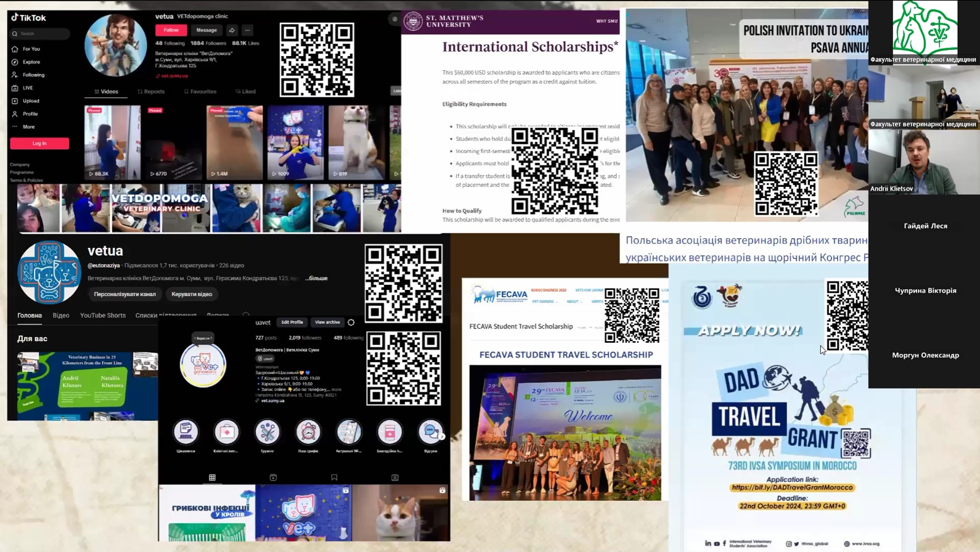Open the three-dots menu on TikTok profile
980x552 pixels.
coord(247,30)
